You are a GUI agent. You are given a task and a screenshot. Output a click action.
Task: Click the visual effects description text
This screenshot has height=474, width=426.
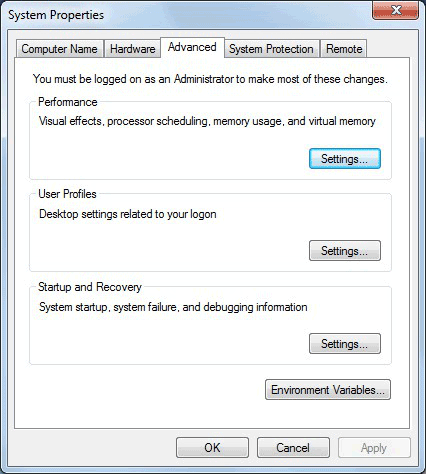click(x=207, y=121)
